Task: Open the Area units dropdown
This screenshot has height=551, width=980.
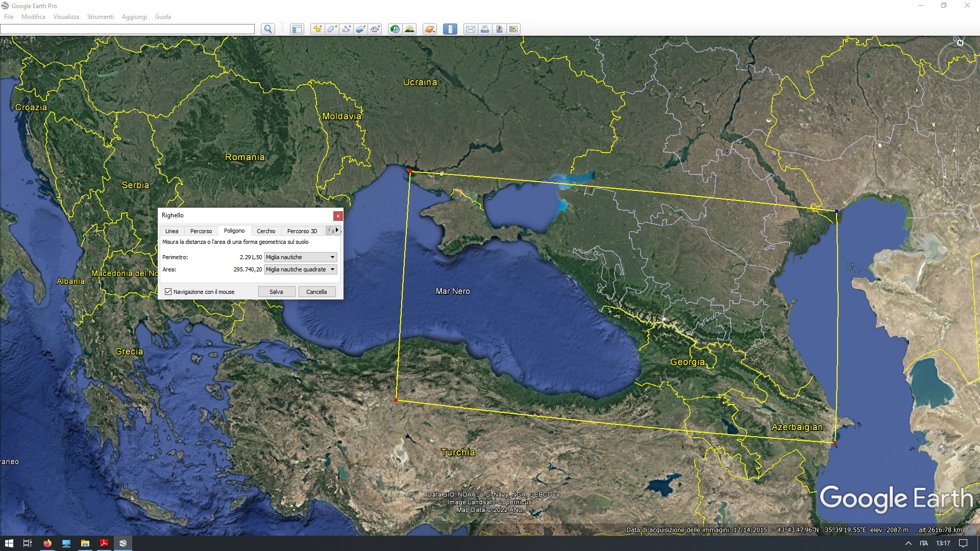Action: 301,269
